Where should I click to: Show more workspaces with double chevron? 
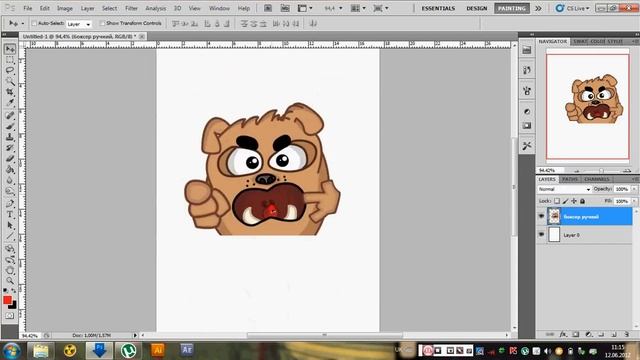pos(538,8)
